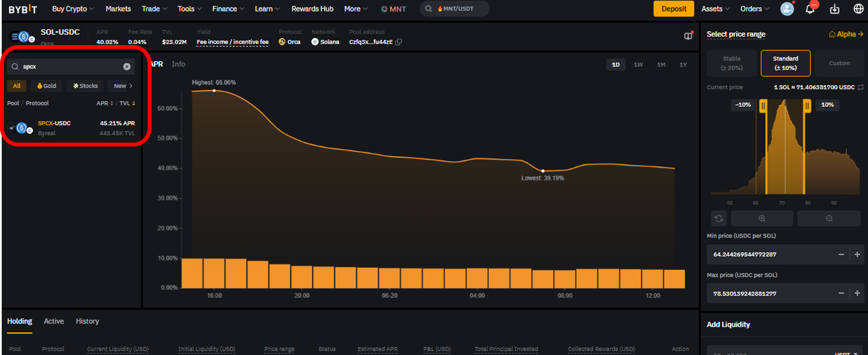Open the user profile avatar
868x355 pixels.
(x=787, y=9)
